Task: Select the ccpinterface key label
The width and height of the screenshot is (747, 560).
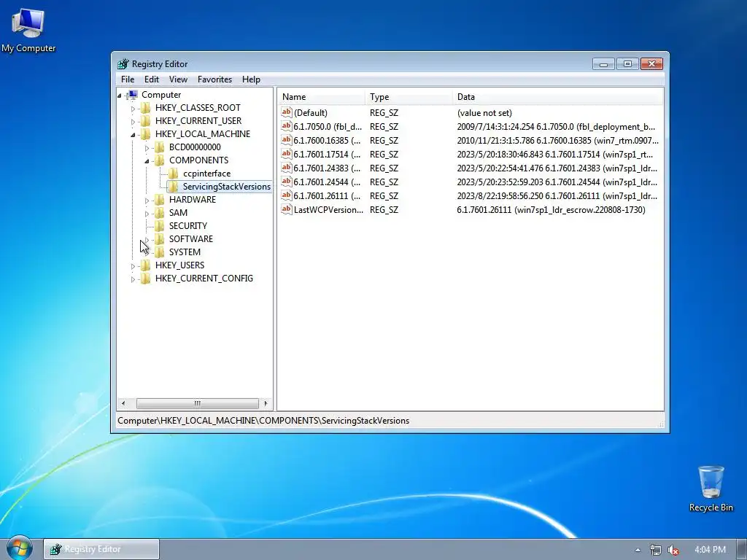Action: (x=206, y=174)
